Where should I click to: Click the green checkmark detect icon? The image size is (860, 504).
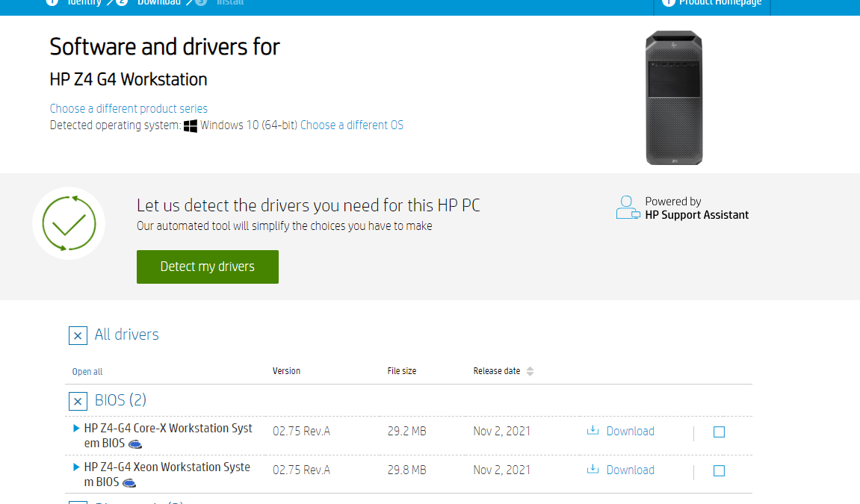[x=69, y=223]
